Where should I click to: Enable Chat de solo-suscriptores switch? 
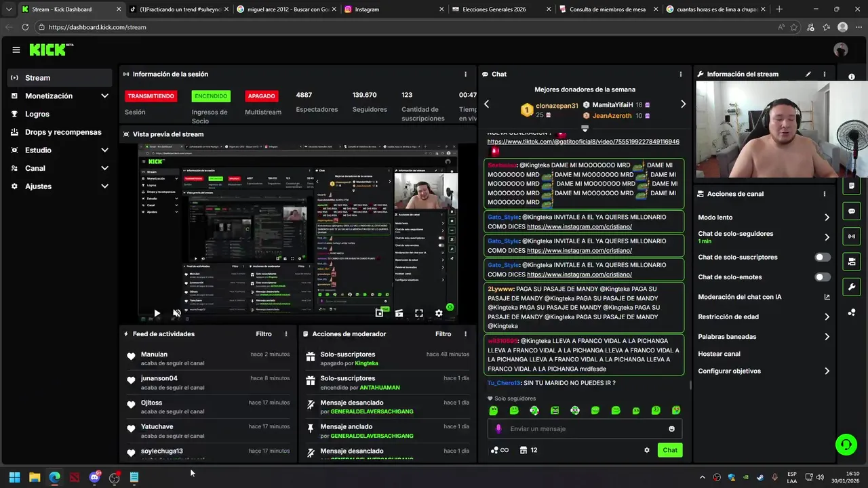point(823,258)
